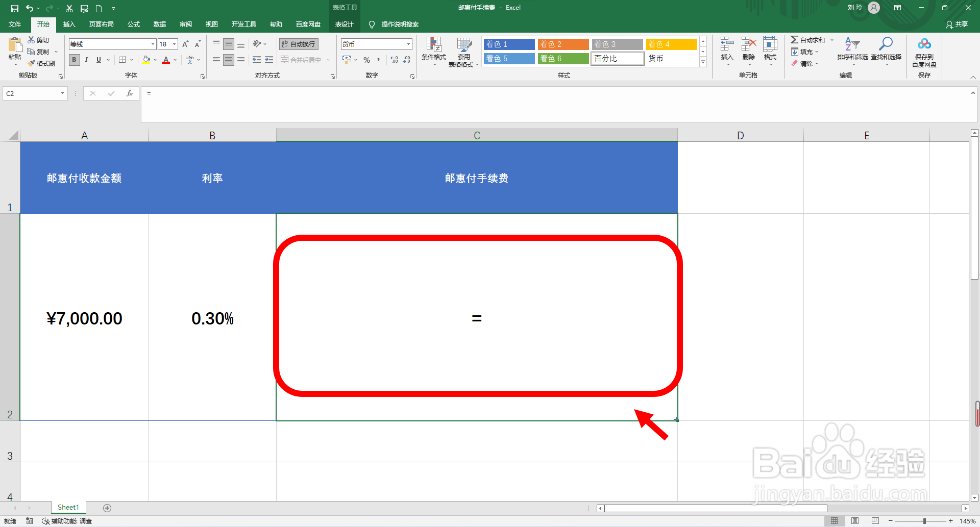Expand the formula bar
The image size is (980, 527).
(973, 93)
